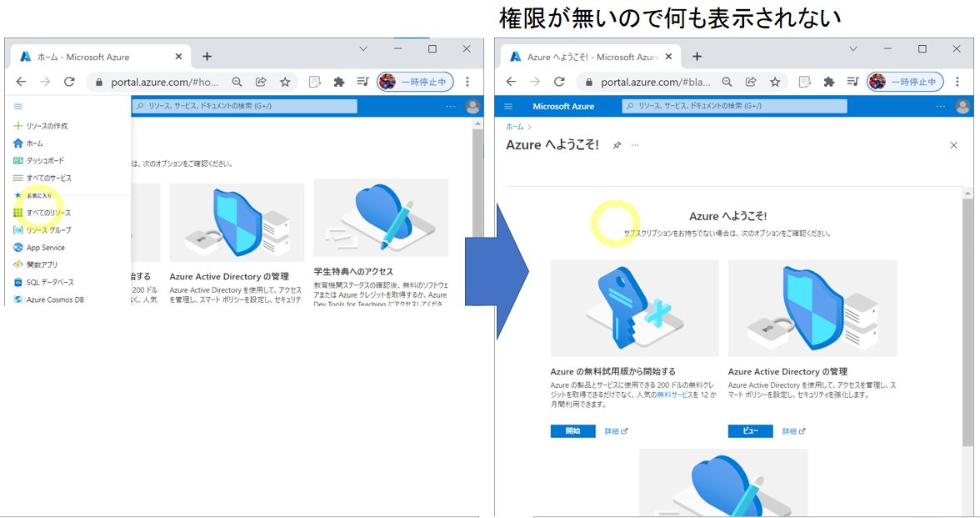This screenshot has height=518, width=980.
Task: Open the hamburger menu beside Microsoft Azure
Action: pyautogui.click(x=508, y=107)
